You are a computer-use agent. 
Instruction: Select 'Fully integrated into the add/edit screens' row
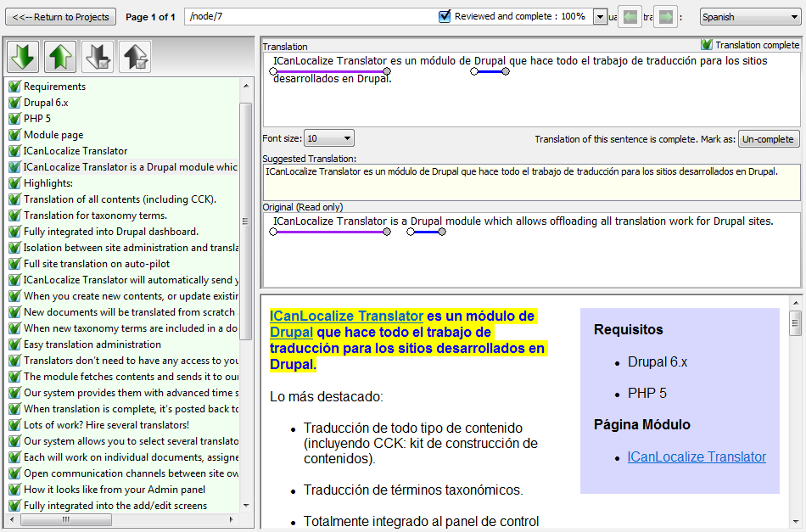(115, 506)
